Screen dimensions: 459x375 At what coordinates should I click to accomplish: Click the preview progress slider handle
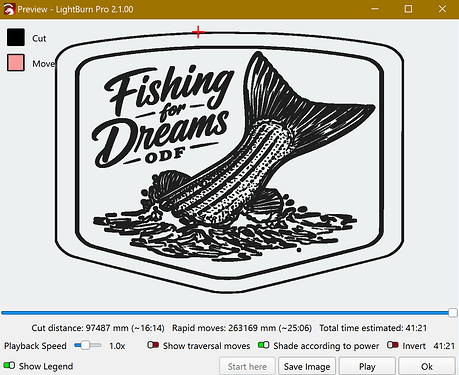tap(453, 313)
